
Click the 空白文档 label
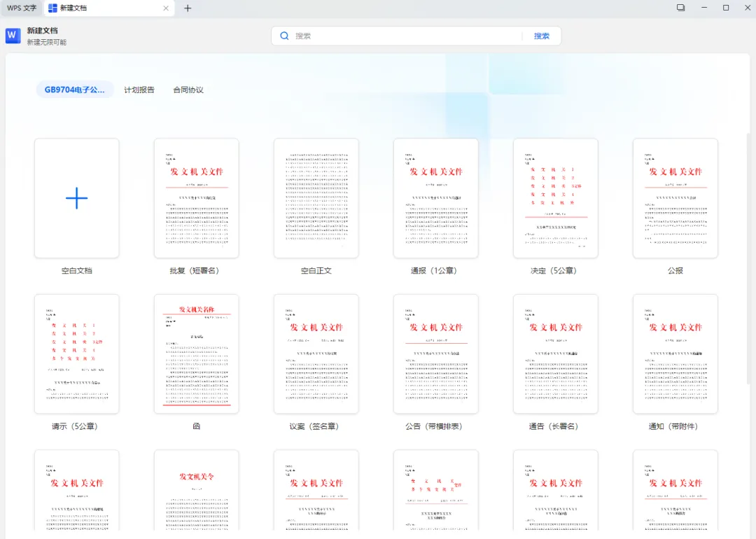click(x=77, y=270)
